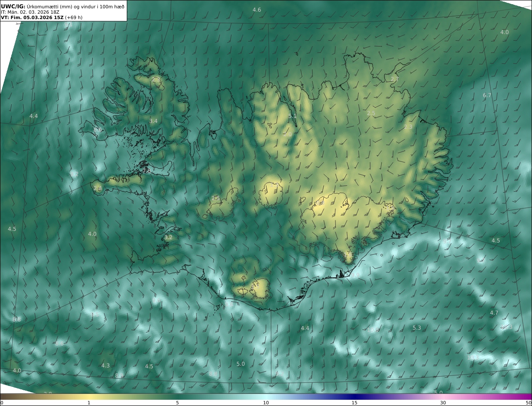This screenshot has height=406, width=532.
Task: Click the 4.4 value south of Iceland
Action: [x=305, y=328]
